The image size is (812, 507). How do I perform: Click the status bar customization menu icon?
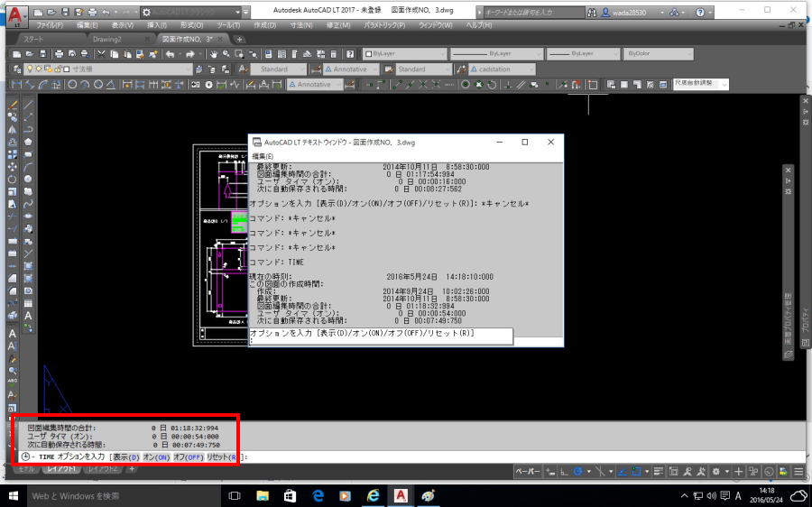pyautogui.click(x=798, y=471)
